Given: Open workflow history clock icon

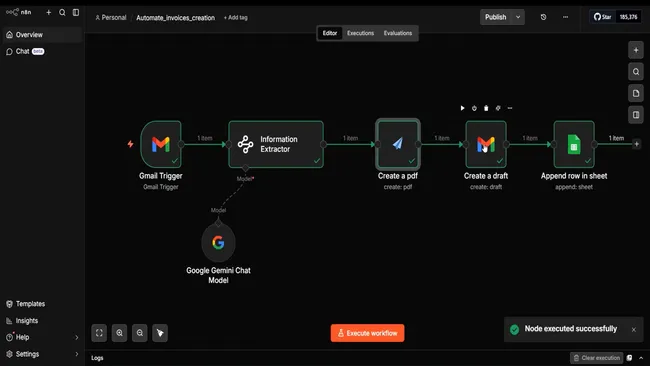Looking at the screenshot, I should click(x=543, y=17).
